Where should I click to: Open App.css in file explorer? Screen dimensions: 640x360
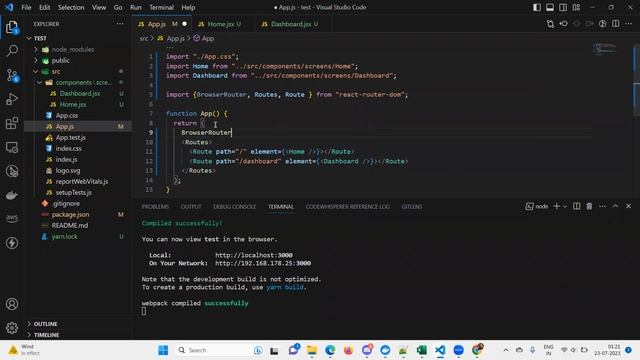[x=67, y=116]
